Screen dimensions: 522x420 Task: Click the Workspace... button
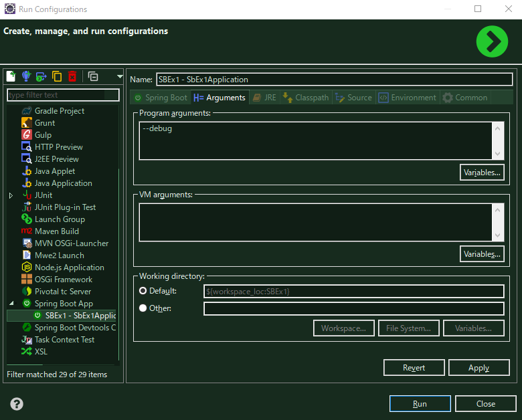point(343,328)
